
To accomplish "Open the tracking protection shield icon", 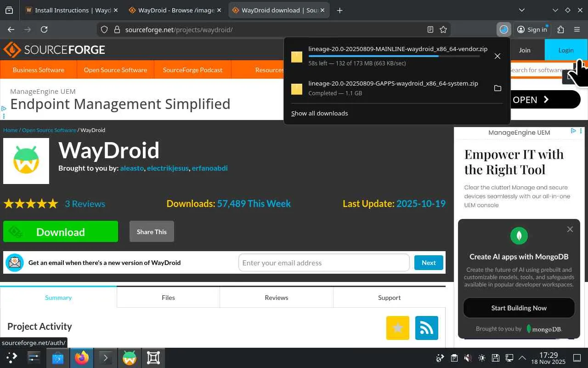I will point(104,29).
